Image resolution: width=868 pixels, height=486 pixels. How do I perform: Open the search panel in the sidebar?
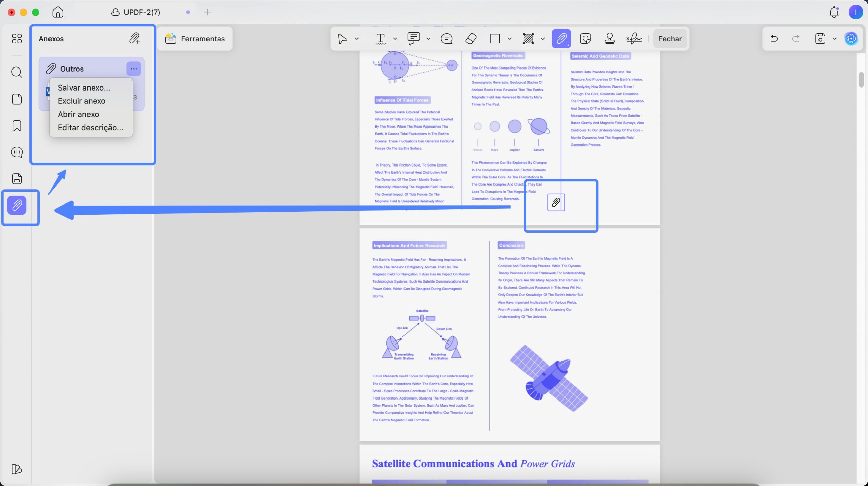click(x=17, y=72)
